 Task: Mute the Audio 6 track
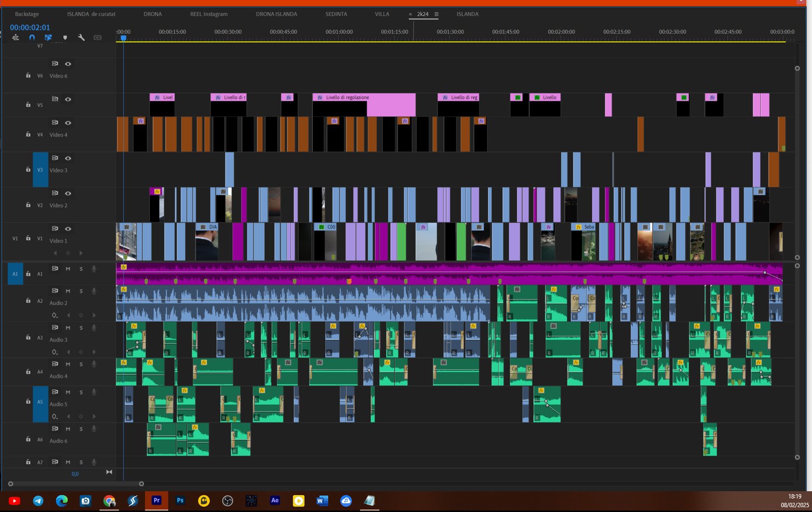click(68, 429)
